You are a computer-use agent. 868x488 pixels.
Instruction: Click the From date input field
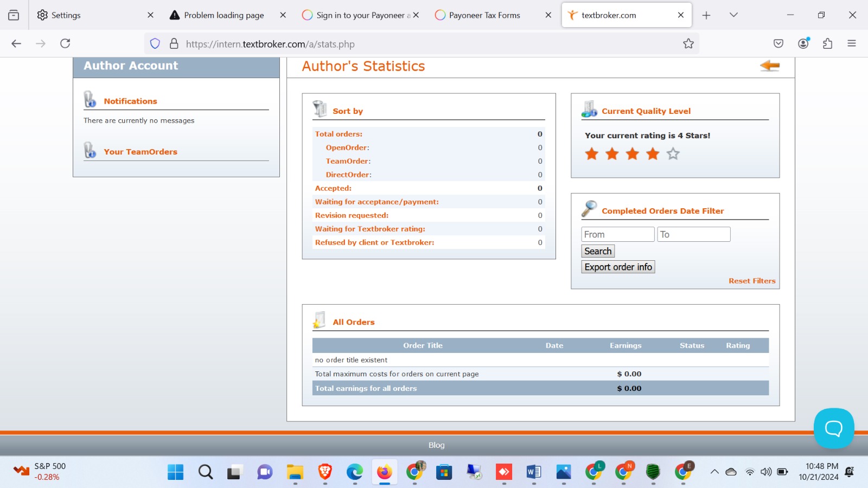[618, 234]
